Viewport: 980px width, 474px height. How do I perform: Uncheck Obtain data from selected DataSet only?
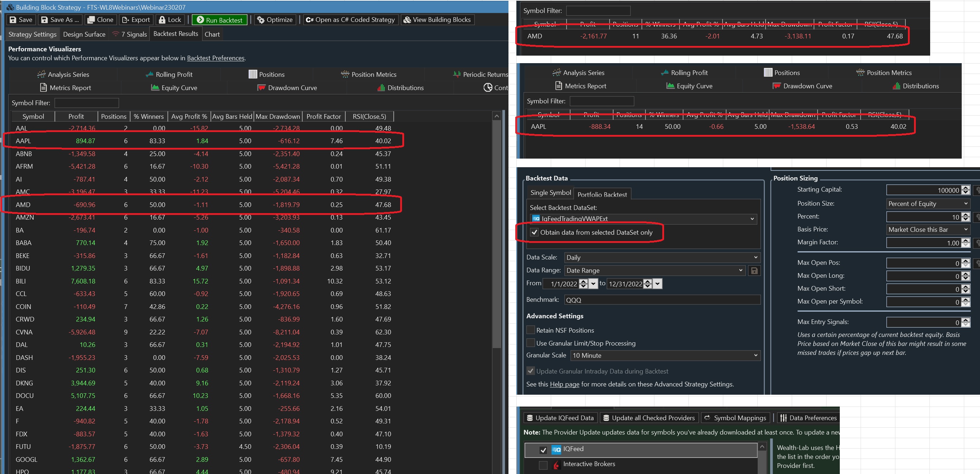point(535,232)
